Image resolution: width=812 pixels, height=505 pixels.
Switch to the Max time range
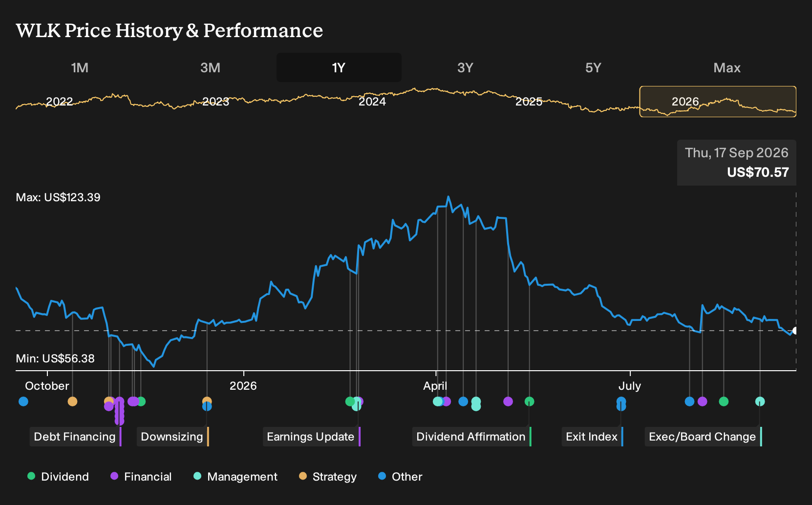coord(727,67)
